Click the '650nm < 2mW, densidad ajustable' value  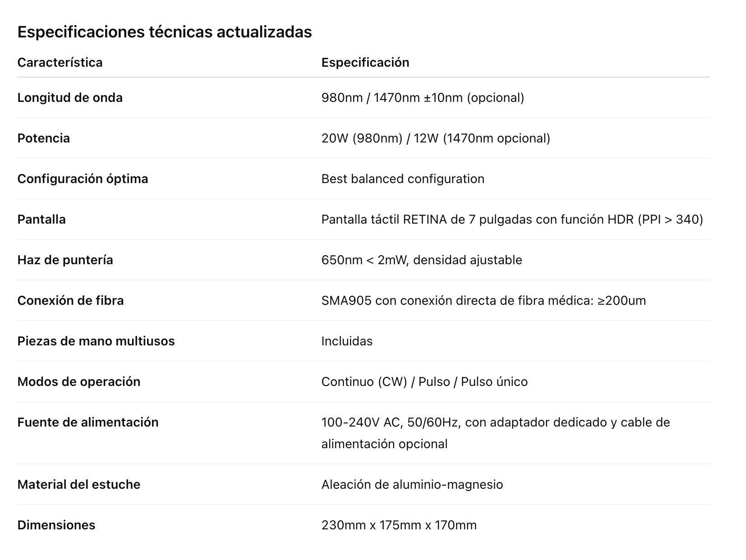pos(421,260)
